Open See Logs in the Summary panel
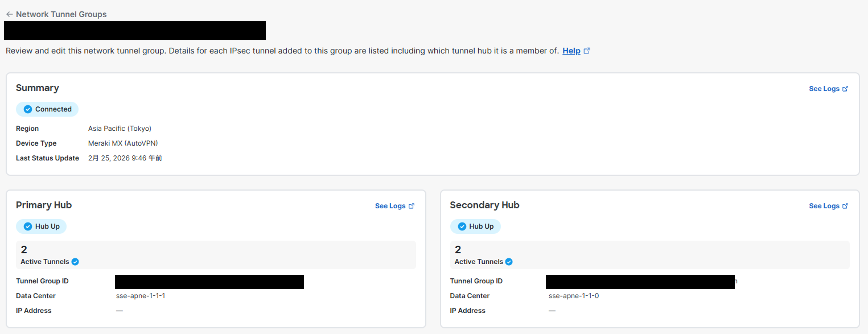This screenshot has width=868, height=334. 824,89
